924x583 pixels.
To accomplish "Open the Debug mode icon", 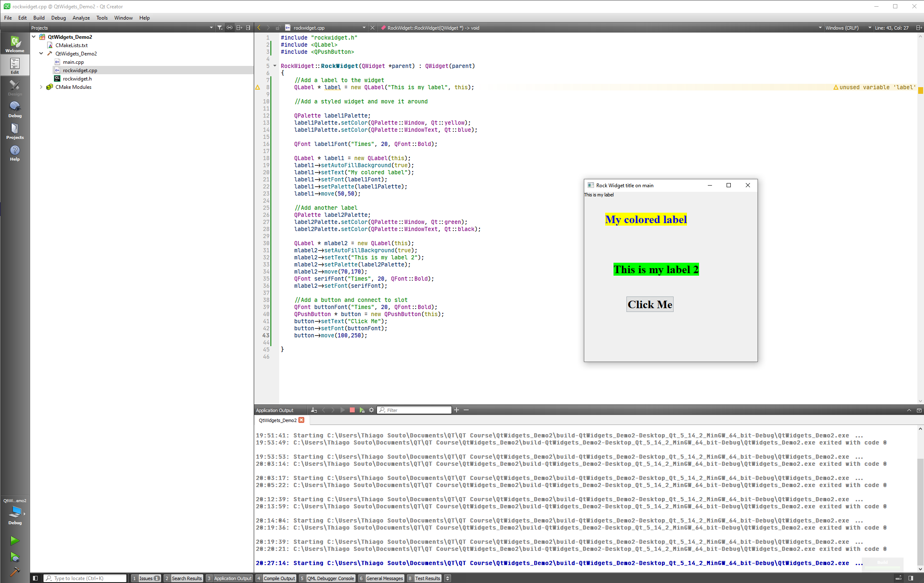I will pos(15,109).
